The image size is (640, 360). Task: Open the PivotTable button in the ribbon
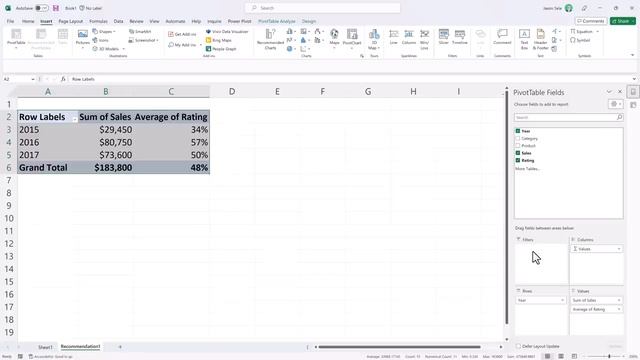[16, 39]
